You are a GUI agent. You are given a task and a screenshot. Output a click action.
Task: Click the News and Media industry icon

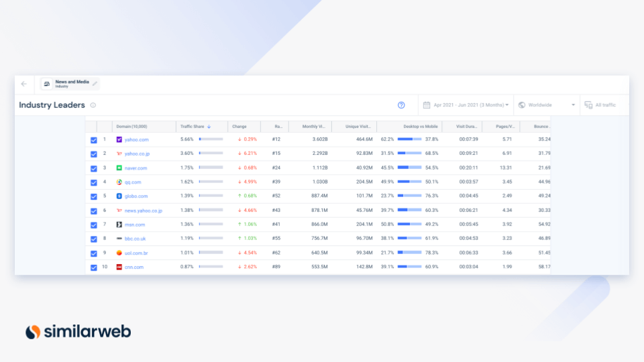coord(47,84)
